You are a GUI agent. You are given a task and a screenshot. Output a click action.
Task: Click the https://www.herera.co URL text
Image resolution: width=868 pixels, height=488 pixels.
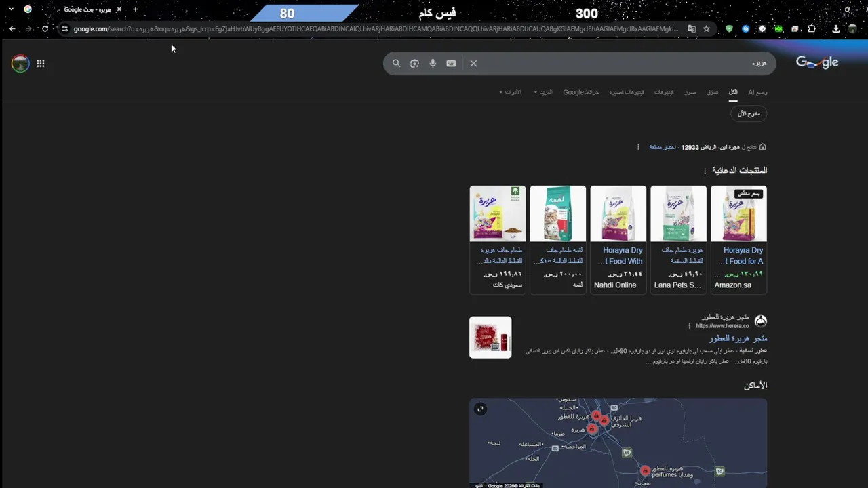[722, 326]
